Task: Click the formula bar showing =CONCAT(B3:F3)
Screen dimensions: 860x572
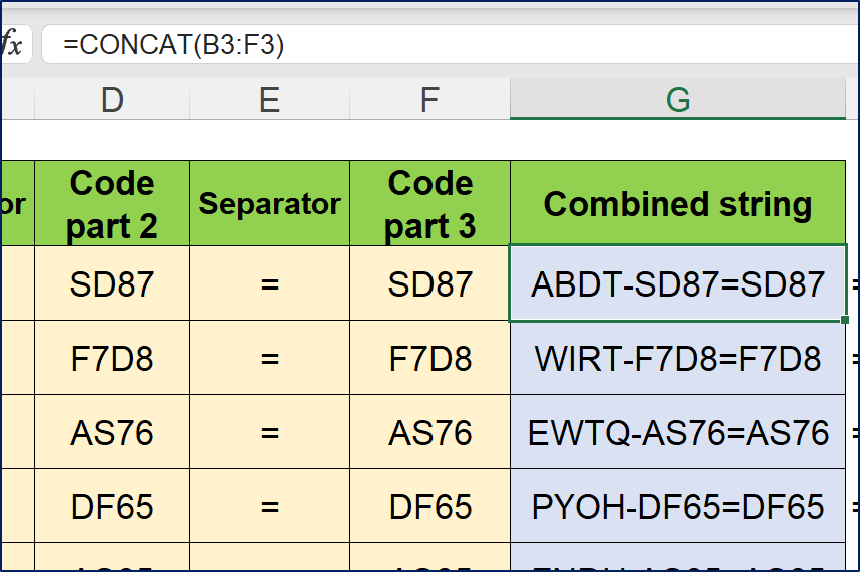Action: tap(450, 44)
